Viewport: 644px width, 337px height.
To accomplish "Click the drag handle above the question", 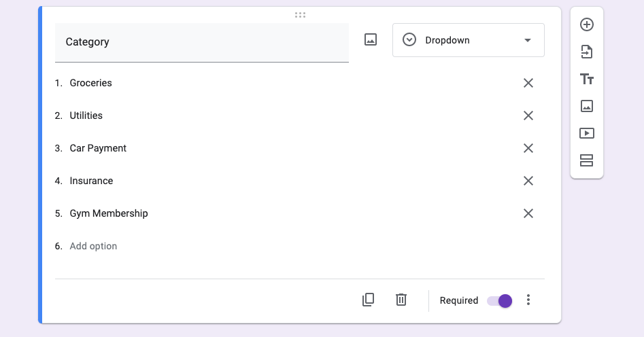I will (x=300, y=14).
